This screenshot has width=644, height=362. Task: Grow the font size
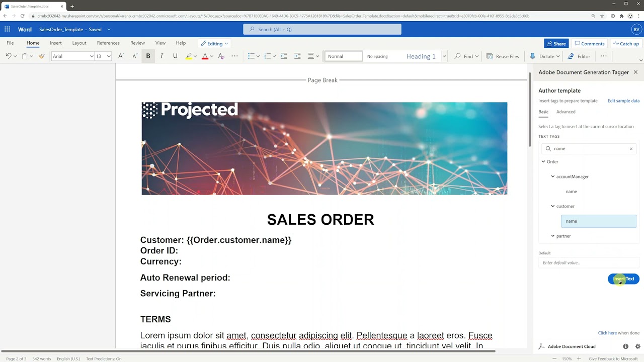coord(121,56)
